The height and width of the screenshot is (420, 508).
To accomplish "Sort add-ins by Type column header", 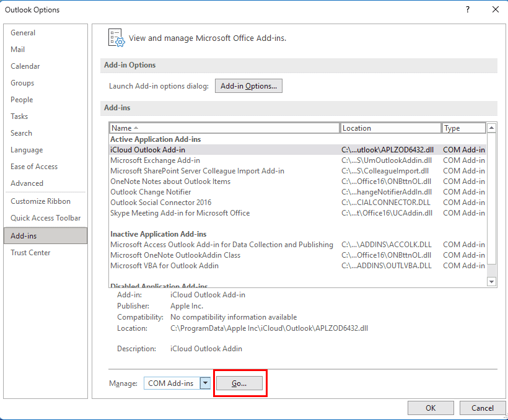I will point(463,128).
